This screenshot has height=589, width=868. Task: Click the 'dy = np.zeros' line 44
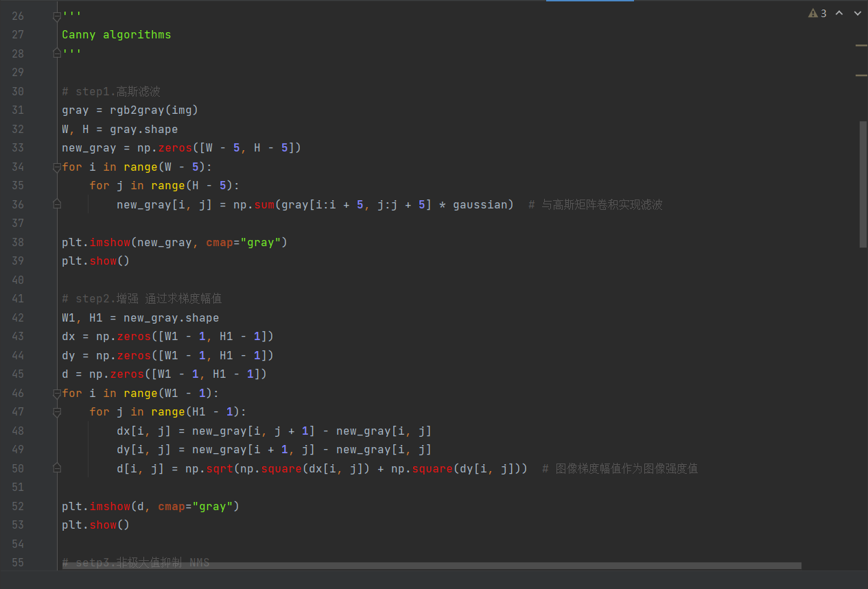click(x=168, y=355)
